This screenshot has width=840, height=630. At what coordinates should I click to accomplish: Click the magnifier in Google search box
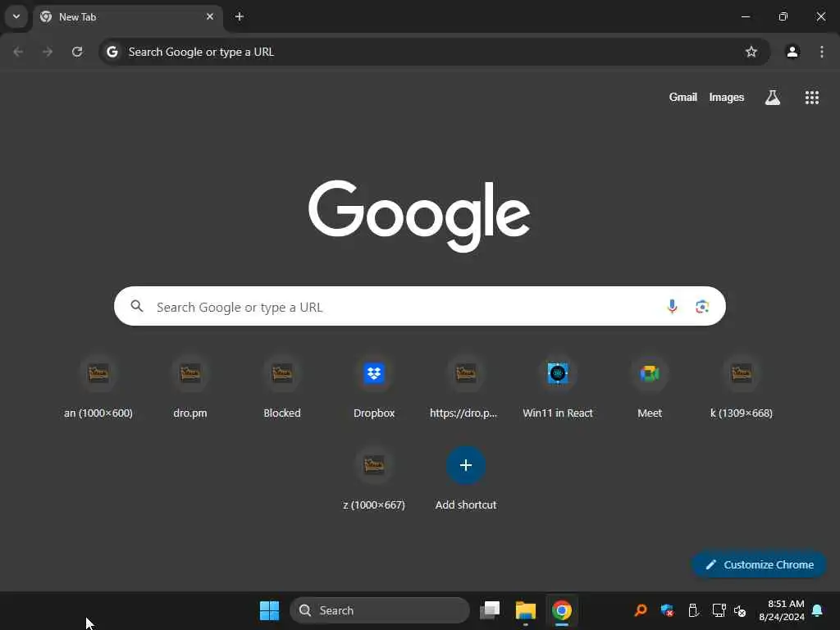coord(137,306)
